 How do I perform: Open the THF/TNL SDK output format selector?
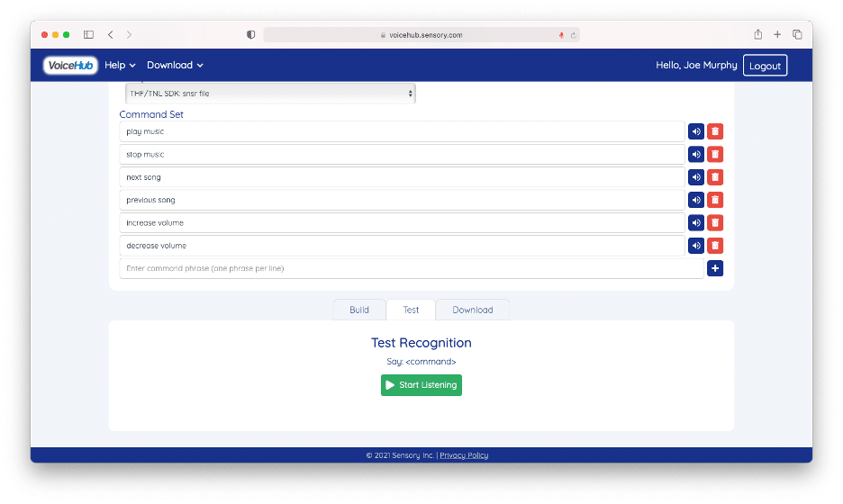point(270,94)
